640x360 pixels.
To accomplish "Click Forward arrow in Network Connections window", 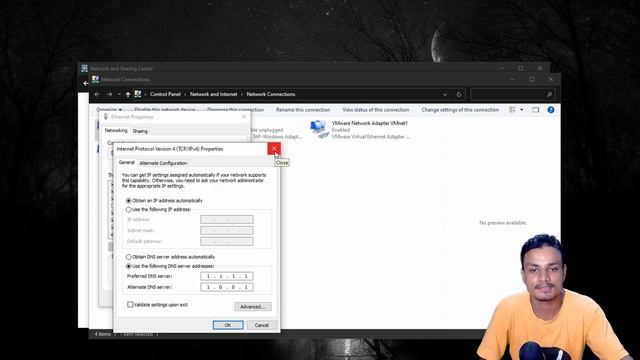I will 109,94.
